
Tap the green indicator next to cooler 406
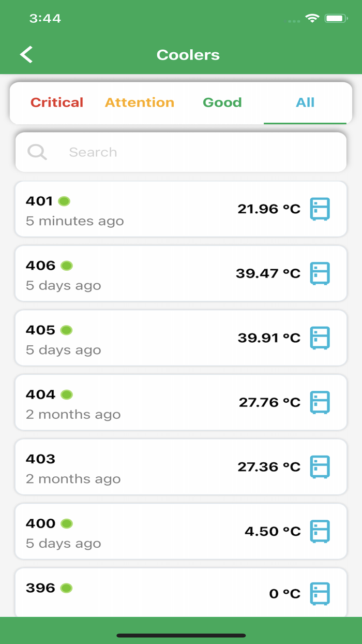tap(67, 265)
